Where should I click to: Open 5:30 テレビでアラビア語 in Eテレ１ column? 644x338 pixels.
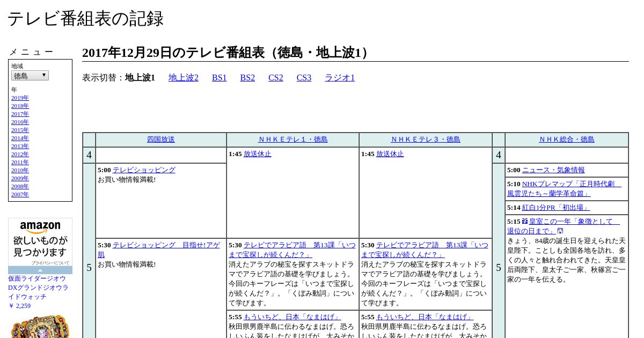292,250
